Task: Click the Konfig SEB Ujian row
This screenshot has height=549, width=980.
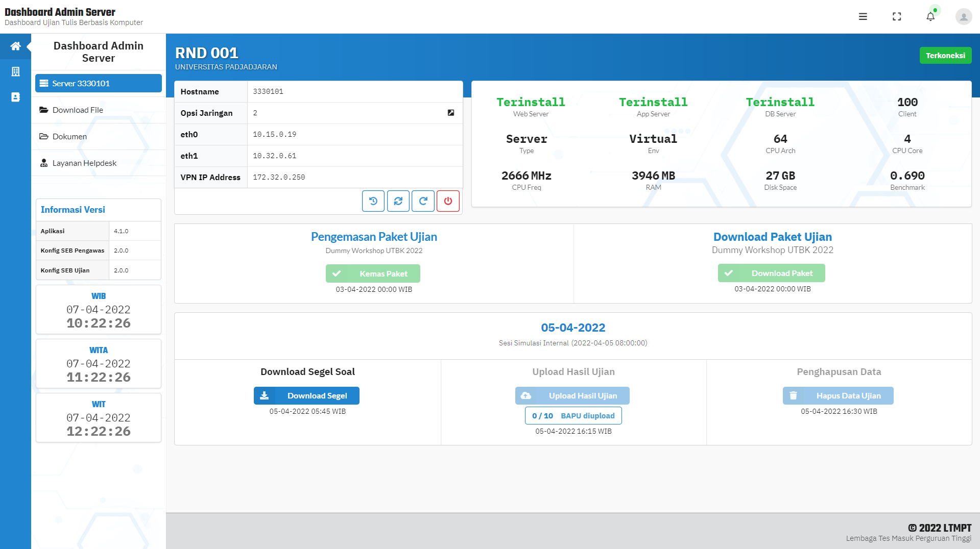Action: pos(99,270)
